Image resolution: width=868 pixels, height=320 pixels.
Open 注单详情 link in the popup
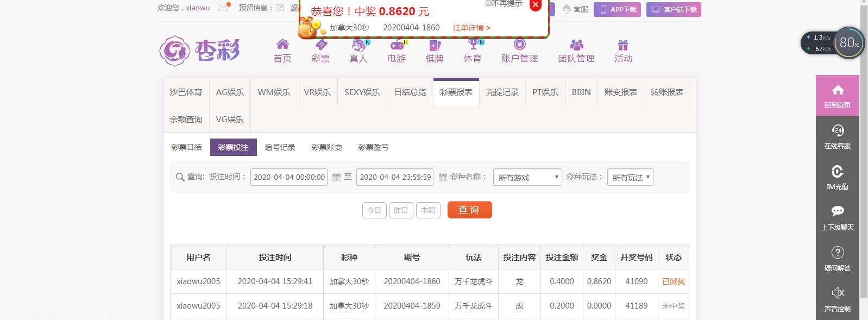coord(471,28)
